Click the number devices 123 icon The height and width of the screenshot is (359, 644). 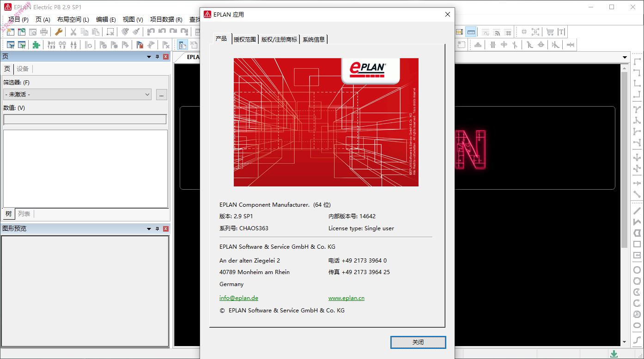coord(51,45)
